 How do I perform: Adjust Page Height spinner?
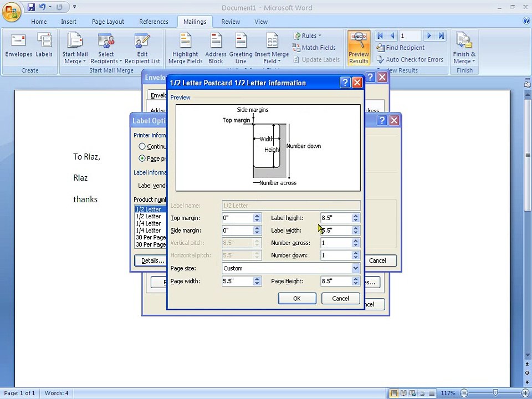(355, 281)
